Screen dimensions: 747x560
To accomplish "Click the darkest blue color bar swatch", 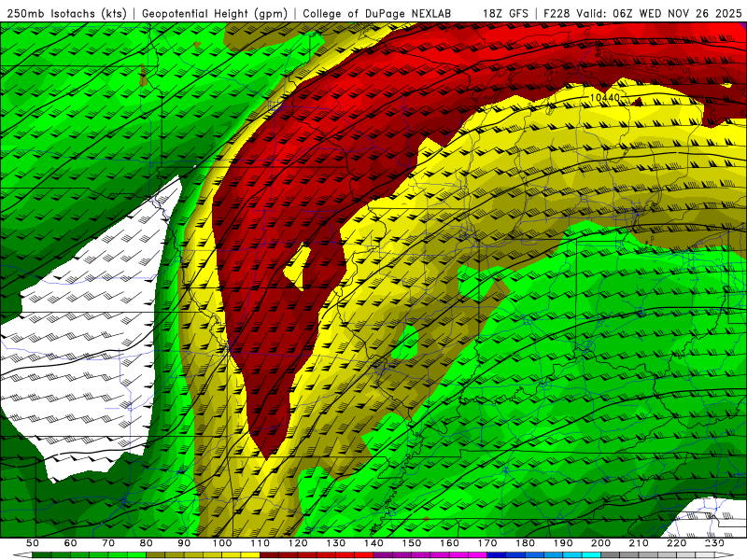I will click(497, 555).
